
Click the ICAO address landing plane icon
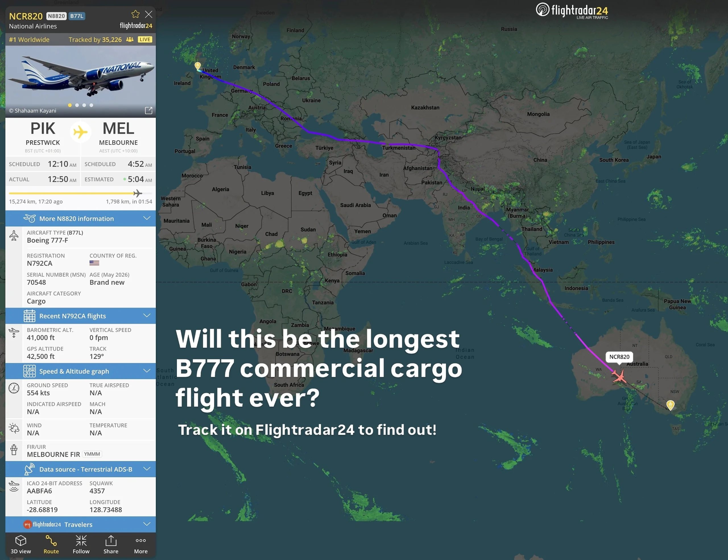click(x=14, y=486)
